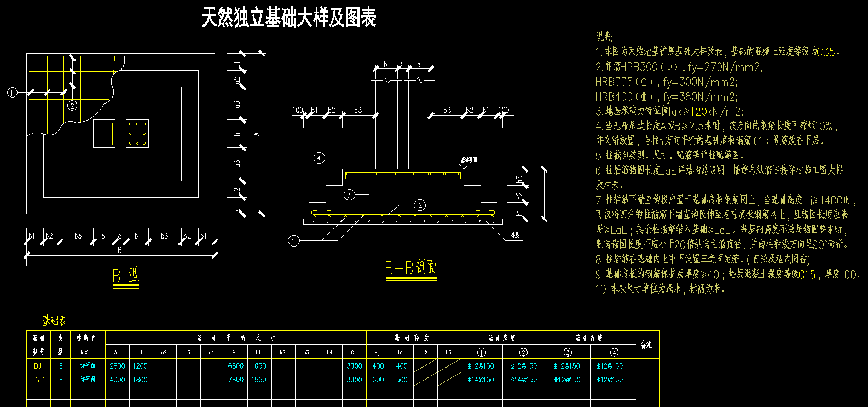Click the circled 4 table column header
868x407 pixels.
[x=614, y=352]
